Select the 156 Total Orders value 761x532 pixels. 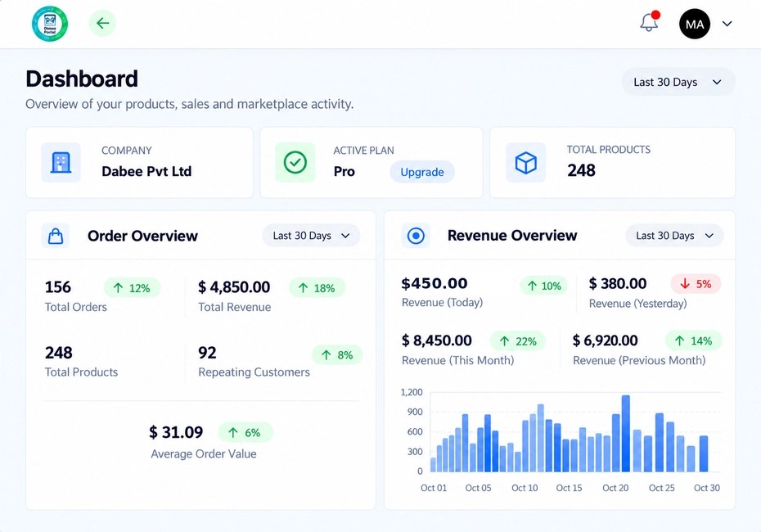tap(58, 287)
